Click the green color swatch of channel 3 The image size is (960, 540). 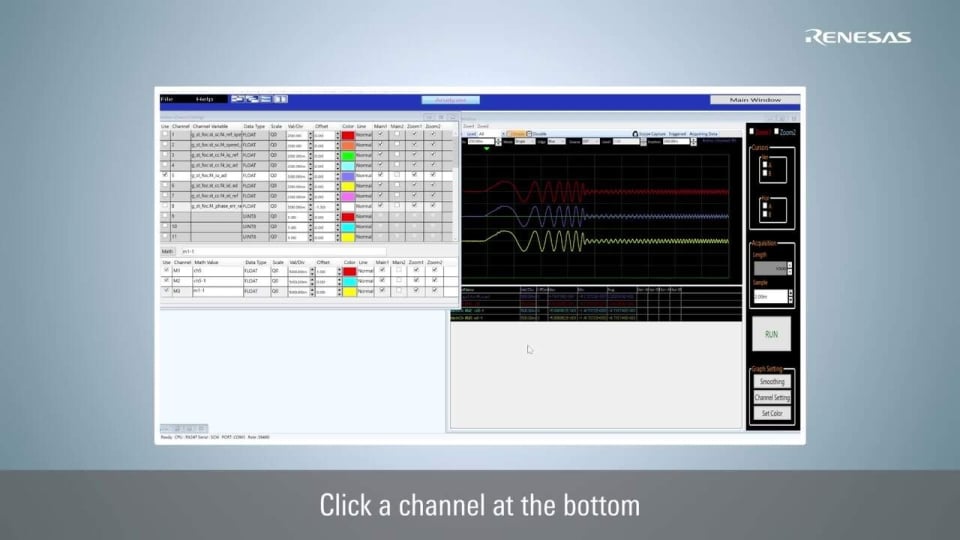click(347, 155)
